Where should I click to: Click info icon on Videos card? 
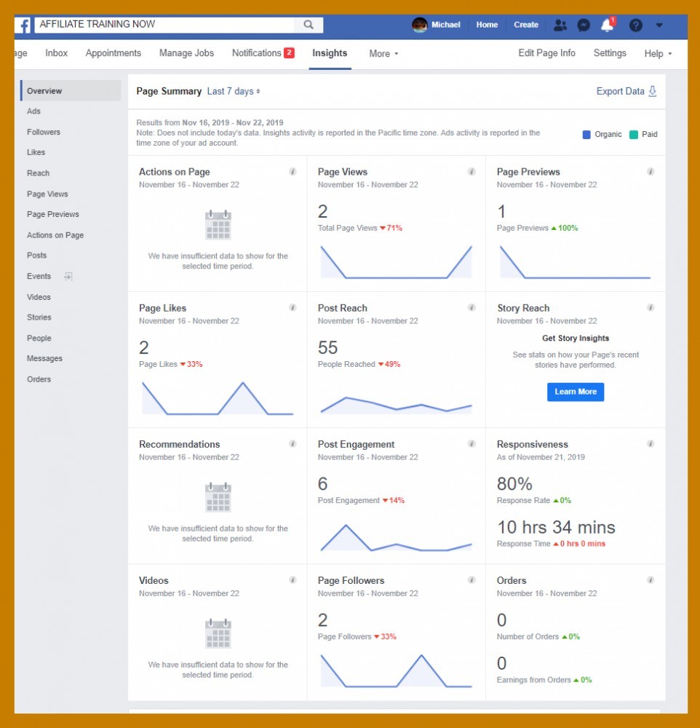pos(293,580)
